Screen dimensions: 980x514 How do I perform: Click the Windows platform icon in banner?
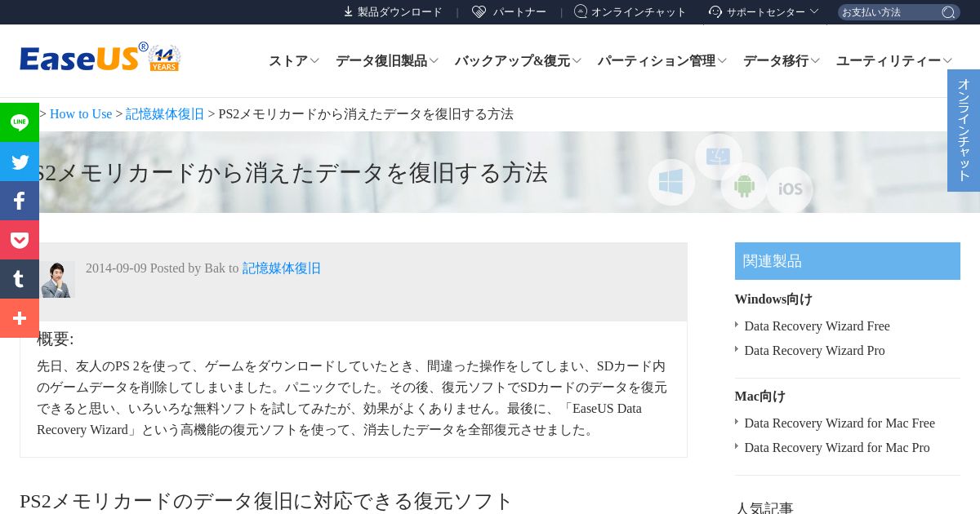click(671, 182)
